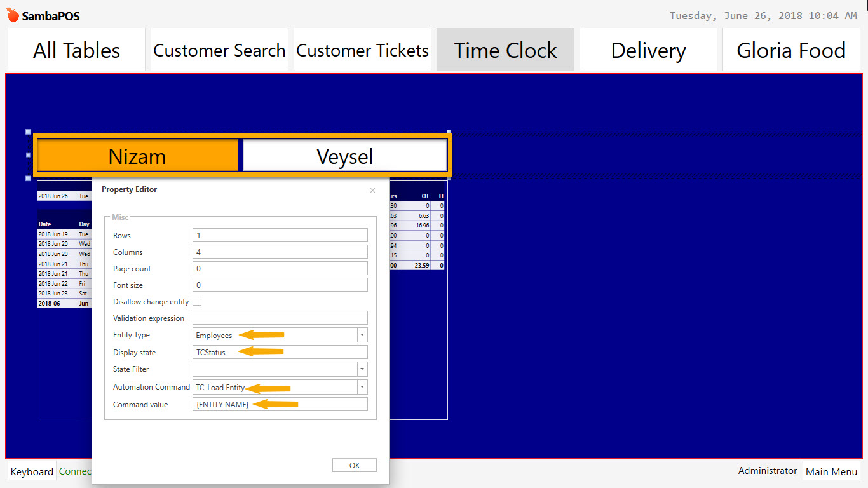868x488 pixels.
Task: Confirm changes with the OK button
Action: click(354, 464)
